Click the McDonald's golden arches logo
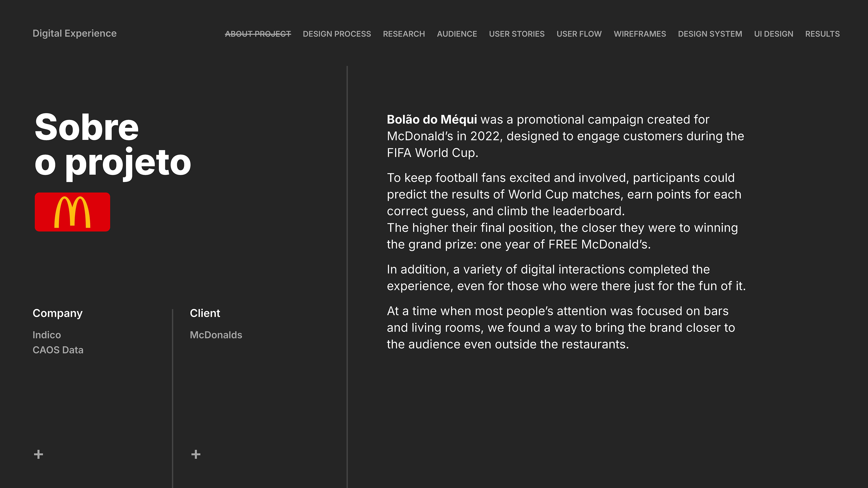Screen dimensions: 868x488 tap(72, 212)
